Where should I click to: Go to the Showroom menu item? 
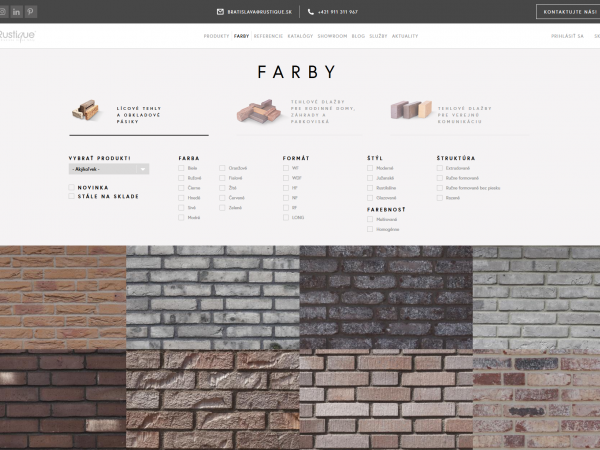(x=332, y=35)
